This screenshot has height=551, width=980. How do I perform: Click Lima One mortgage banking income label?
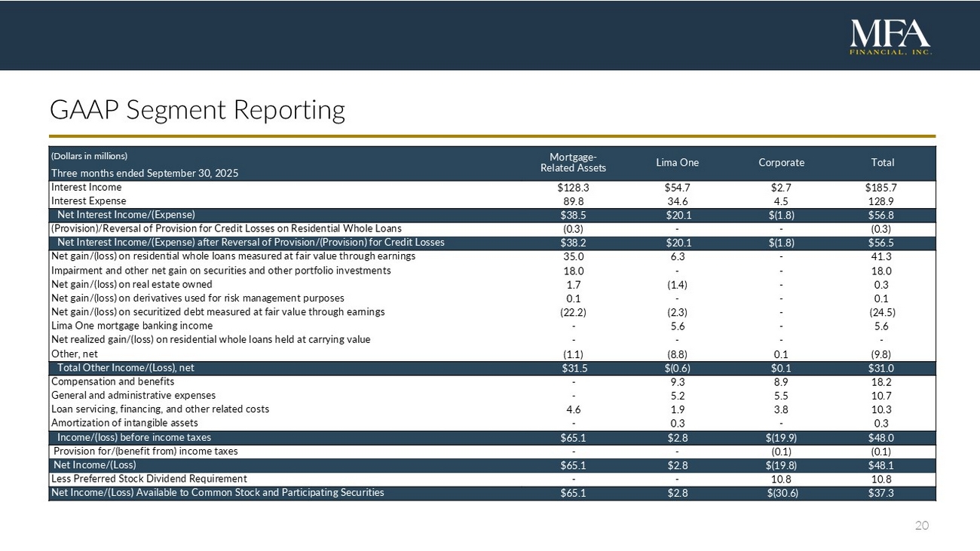pyautogui.click(x=131, y=326)
